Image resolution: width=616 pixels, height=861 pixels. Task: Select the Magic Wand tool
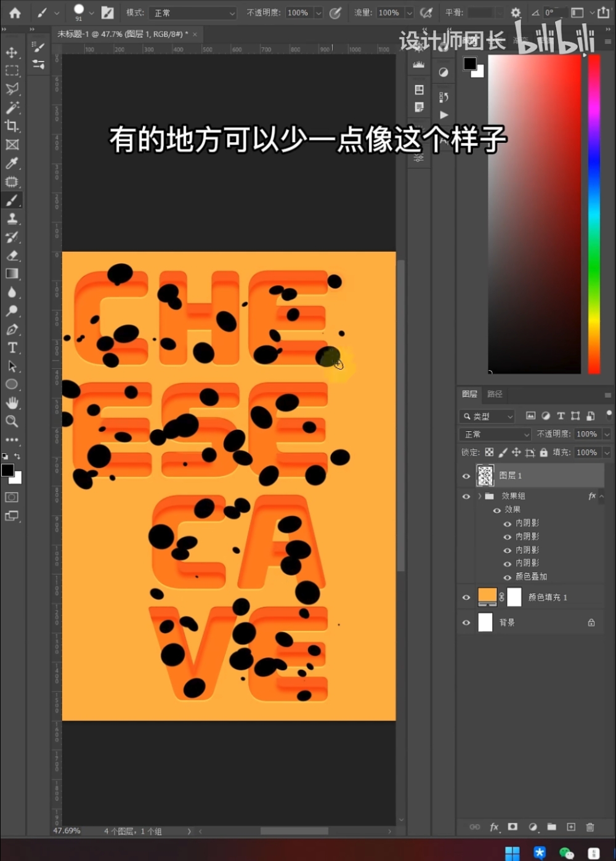point(12,107)
